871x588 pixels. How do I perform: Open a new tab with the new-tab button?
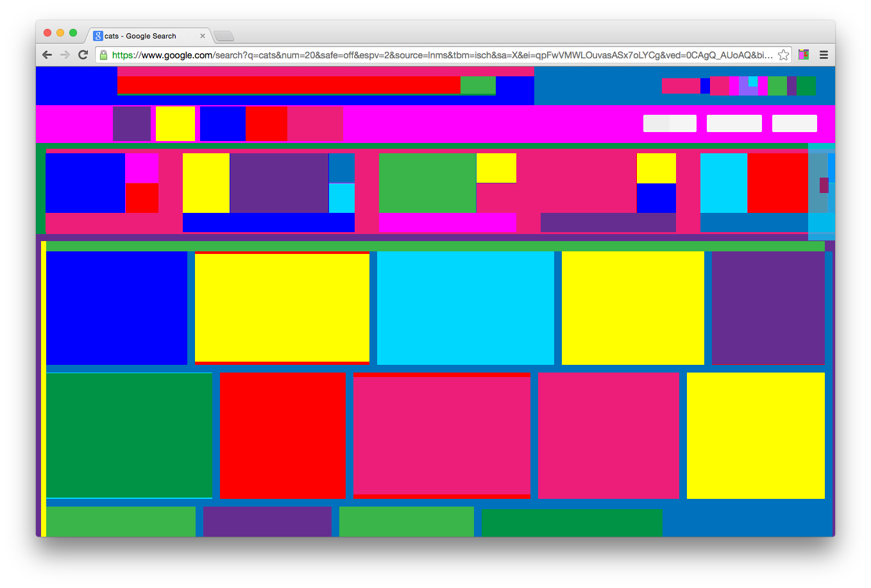click(x=224, y=36)
